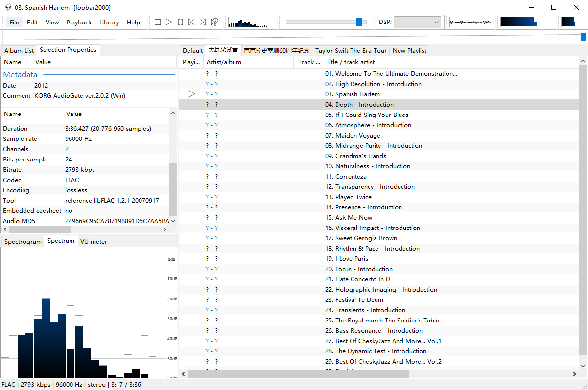The height and width of the screenshot is (390, 588).
Task: Pause the current track
Action: pos(180,22)
